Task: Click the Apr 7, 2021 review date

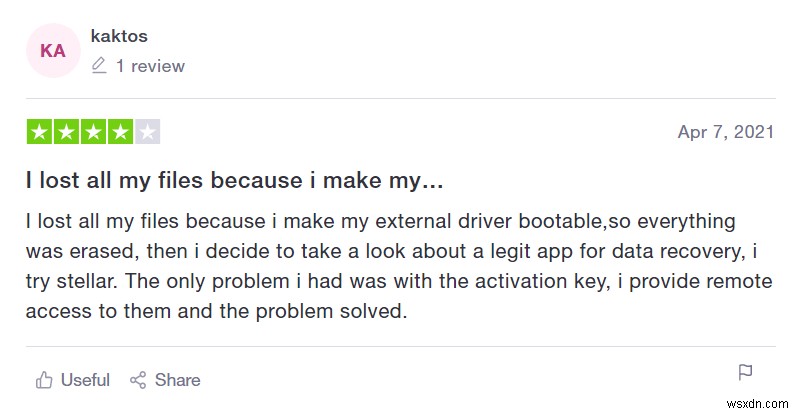Action: click(727, 132)
